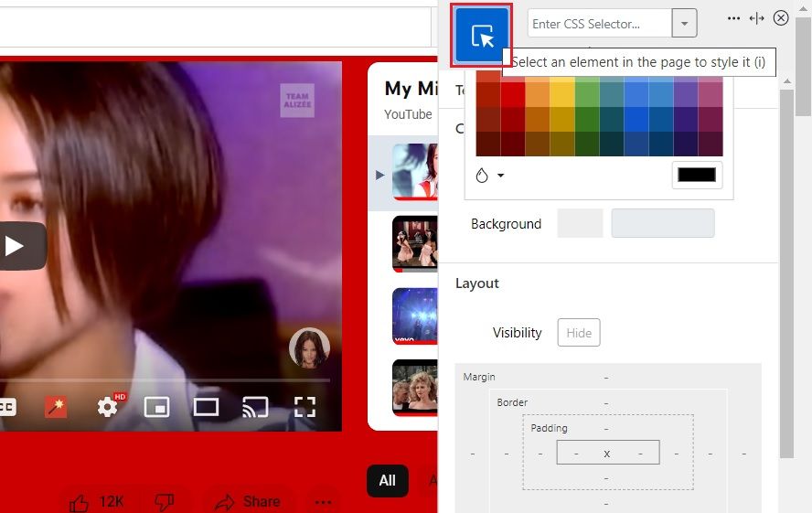Click the Margin top value field
Screen dimensions: 812x513
tap(606, 378)
